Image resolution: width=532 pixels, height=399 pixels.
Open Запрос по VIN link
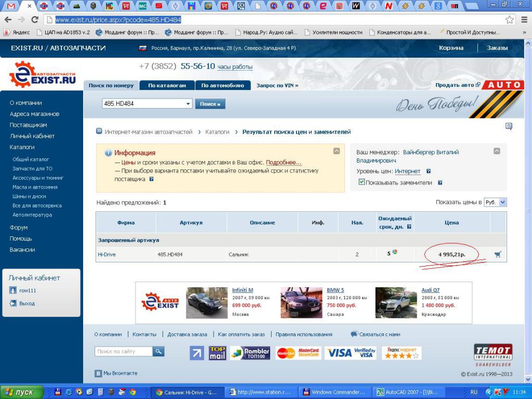[x=277, y=86]
